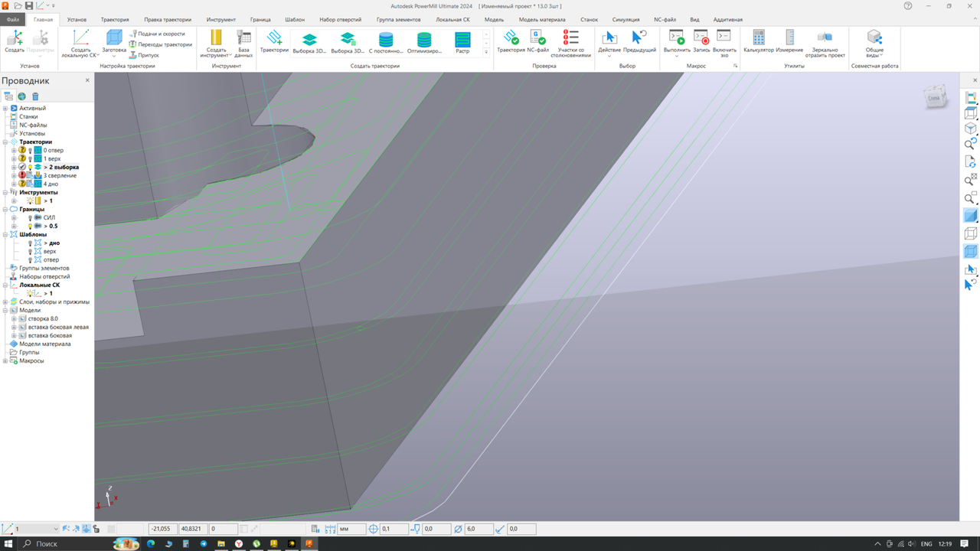Click the view cube in viewport
The image size is (980, 551).
(935, 98)
